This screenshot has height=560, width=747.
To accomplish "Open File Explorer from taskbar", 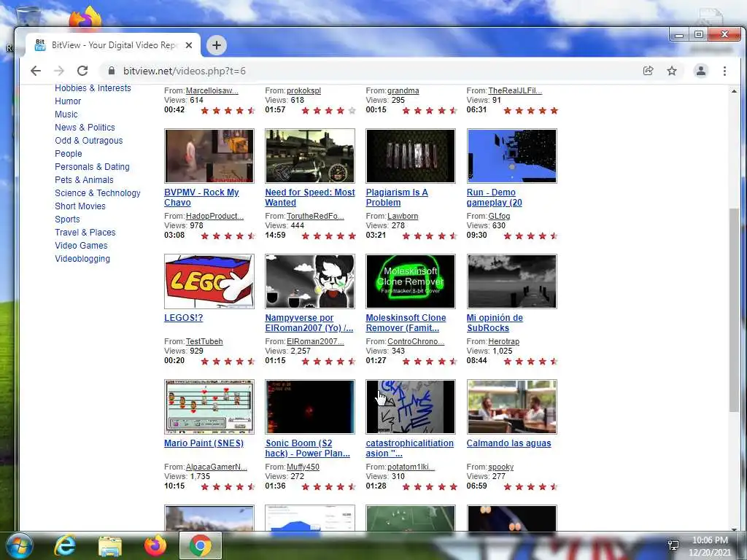I will click(110, 546).
